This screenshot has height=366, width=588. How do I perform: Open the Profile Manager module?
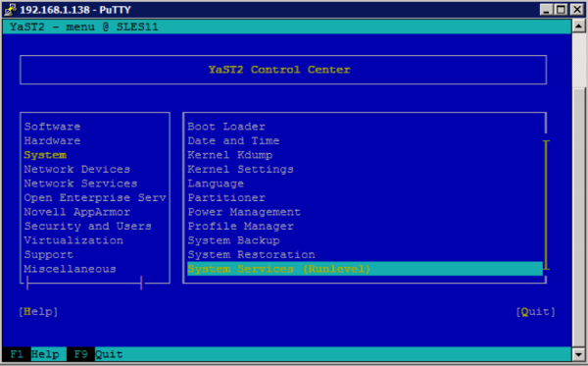[240, 227]
